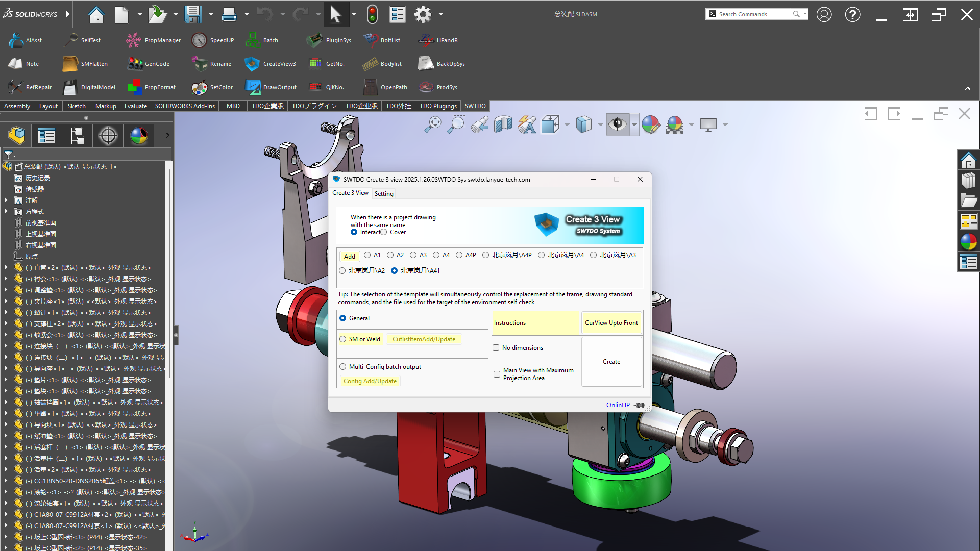Select the SM or Weld radio option

pyautogui.click(x=343, y=339)
